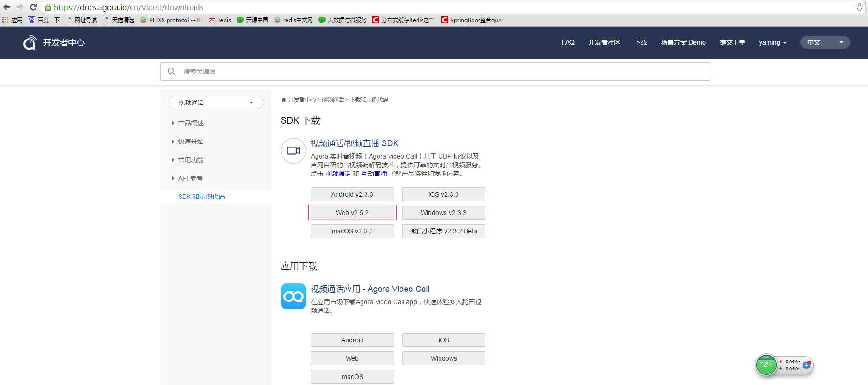
Task: Click the 开发者中心 header title
Action: pos(64,43)
